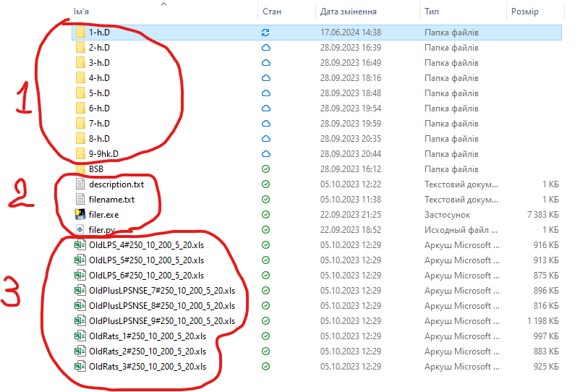
Task: Select OldLPS_5#250_10_200_5_20.xls file name
Action: click(x=147, y=260)
